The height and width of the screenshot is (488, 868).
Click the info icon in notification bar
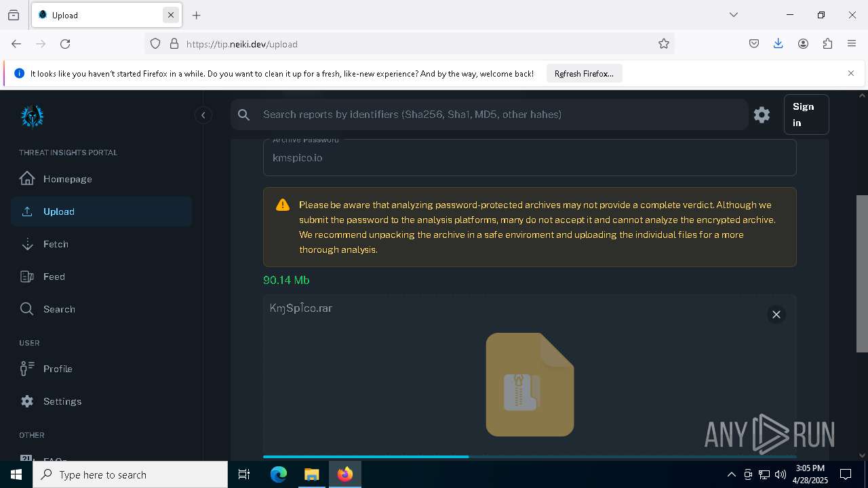[19, 74]
